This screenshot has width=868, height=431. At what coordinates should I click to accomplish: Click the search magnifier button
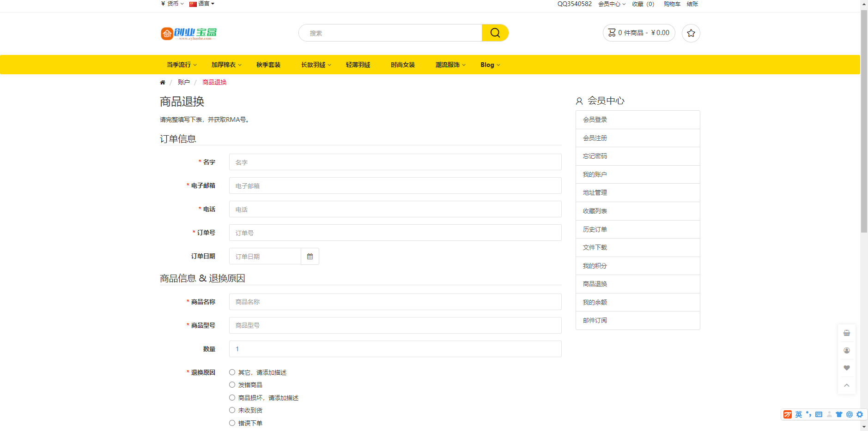tap(495, 33)
